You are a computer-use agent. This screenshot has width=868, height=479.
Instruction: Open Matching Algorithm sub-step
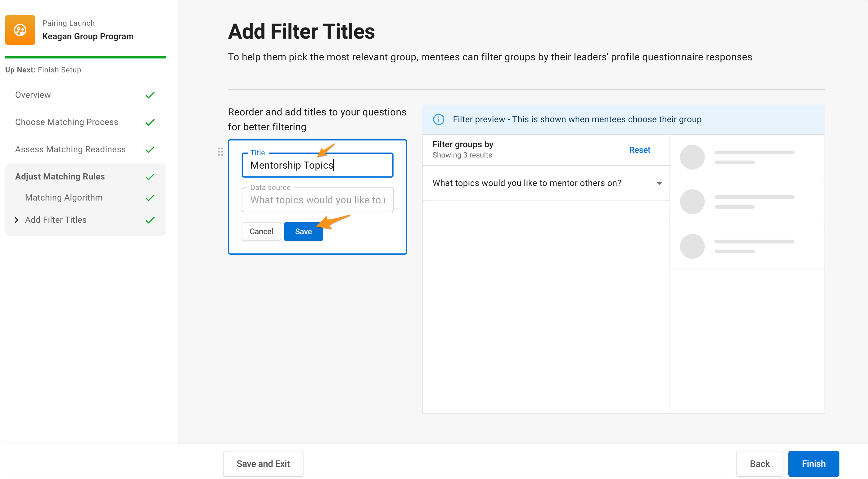coord(64,198)
